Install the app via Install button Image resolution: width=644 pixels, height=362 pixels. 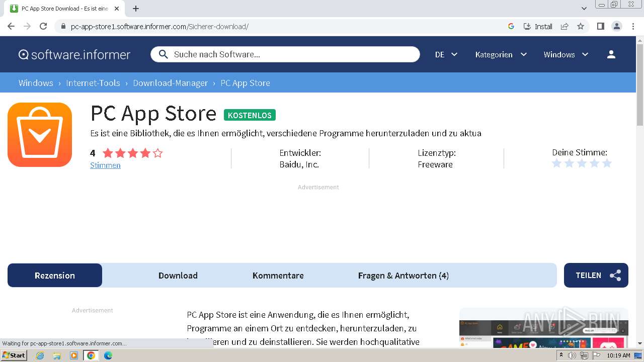click(538, 27)
